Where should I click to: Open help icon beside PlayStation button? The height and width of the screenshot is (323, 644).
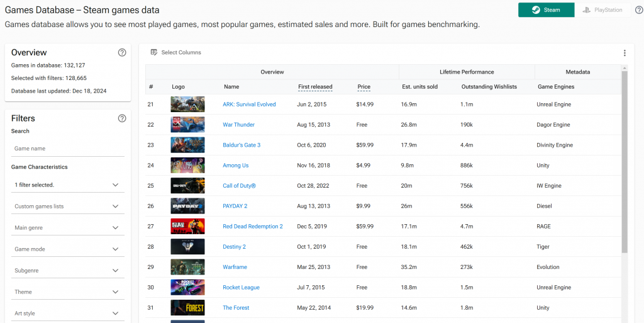(x=639, y=10)
